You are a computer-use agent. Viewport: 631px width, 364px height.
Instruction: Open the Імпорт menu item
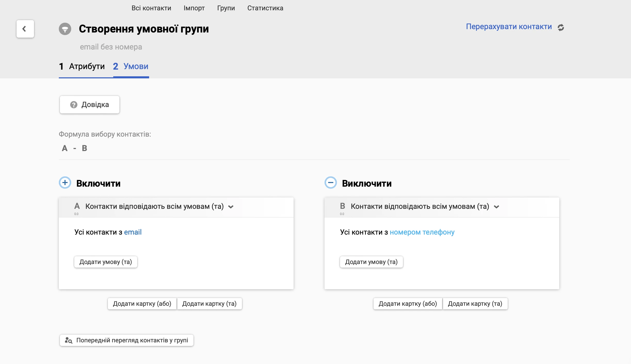click(x=194, y=8)
